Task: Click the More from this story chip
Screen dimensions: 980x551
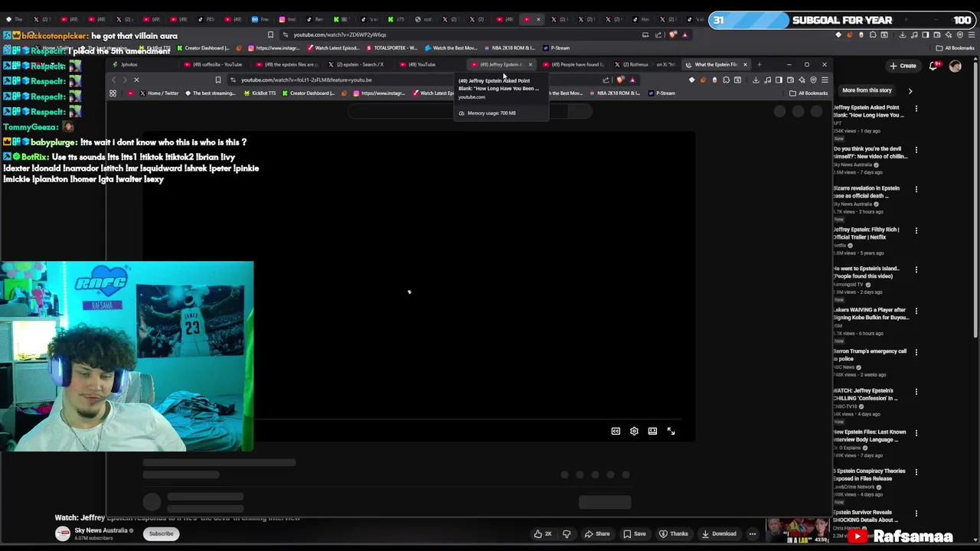Action: tap(867, 90)
